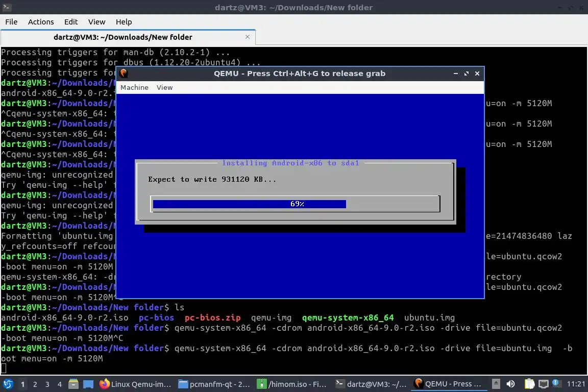Click 'pc-bios' folder name in ls output
588x392 pixels.
click(x=156, y=317)
